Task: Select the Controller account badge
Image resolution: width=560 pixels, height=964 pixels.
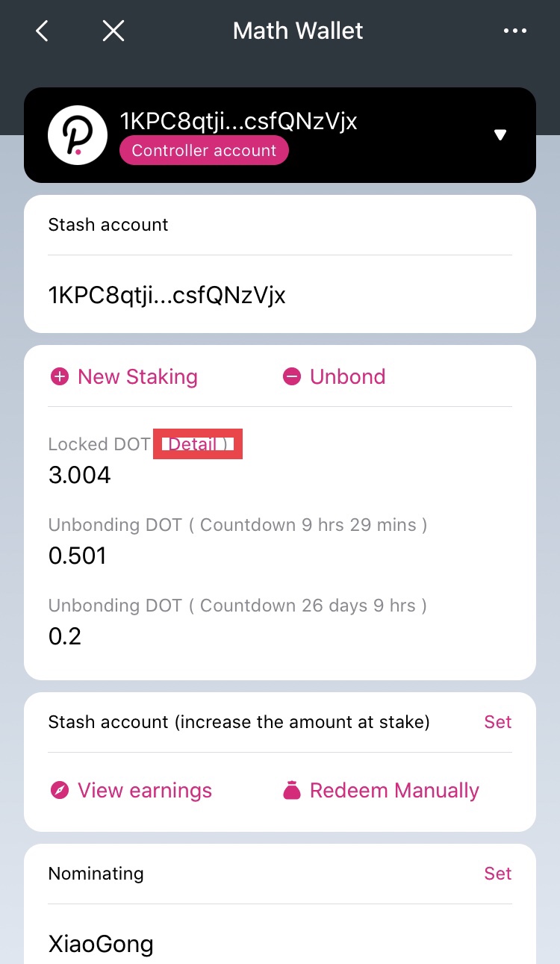Action: point(204,151)
